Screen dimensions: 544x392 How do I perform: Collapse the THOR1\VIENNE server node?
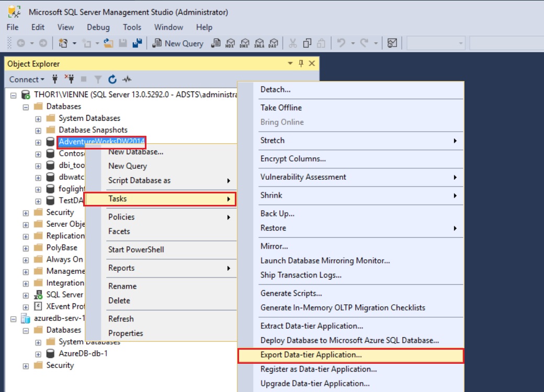13,95
